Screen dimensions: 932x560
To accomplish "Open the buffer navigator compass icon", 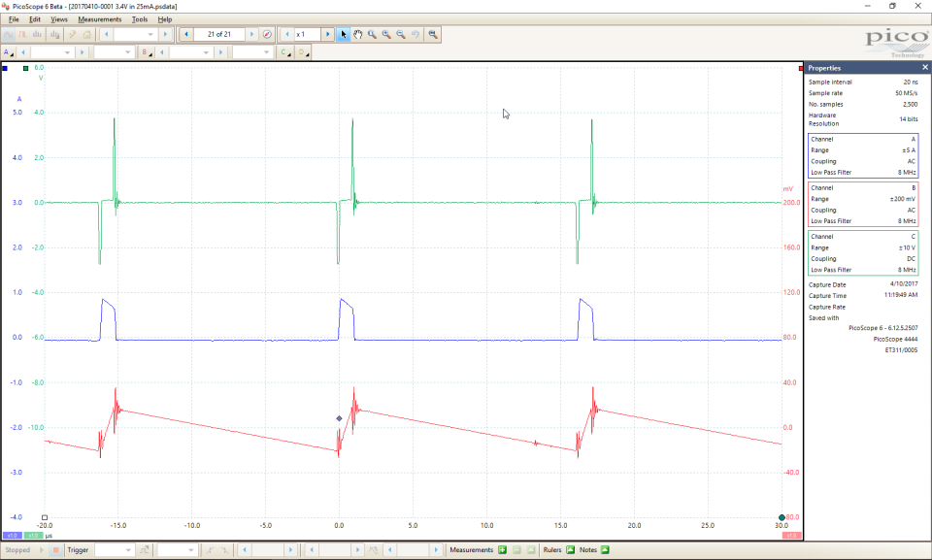I will point(267,34).
